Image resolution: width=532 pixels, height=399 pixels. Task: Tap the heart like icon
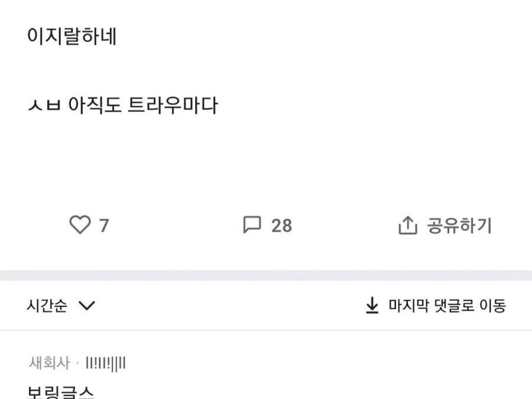pos(80,225)
